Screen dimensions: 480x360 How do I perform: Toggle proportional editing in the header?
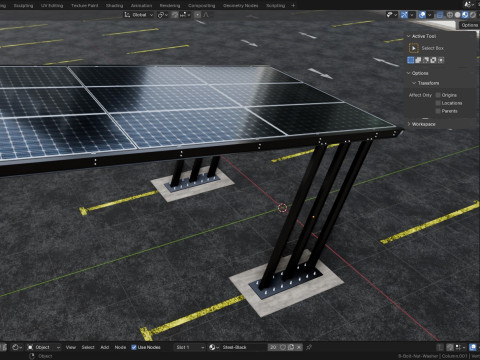pyautogui.click(x=197, y=15)
